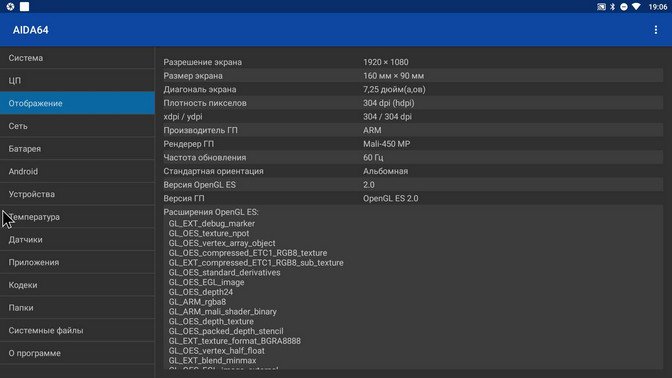This screenshot has width=672, height=378.
Task: Select the Версия ГП row label
Action: 184,198
